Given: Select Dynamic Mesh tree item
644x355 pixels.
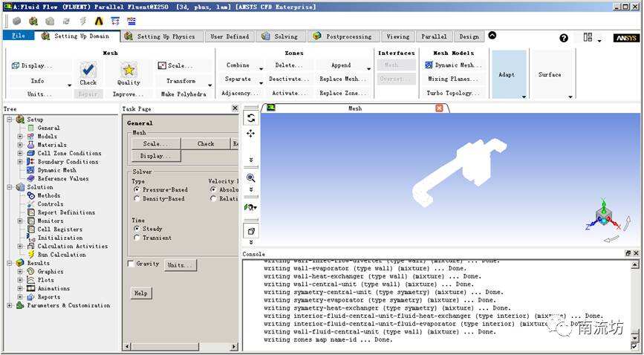Looking at the screenshot, I should pyautogui.click(x=56, y=170).
